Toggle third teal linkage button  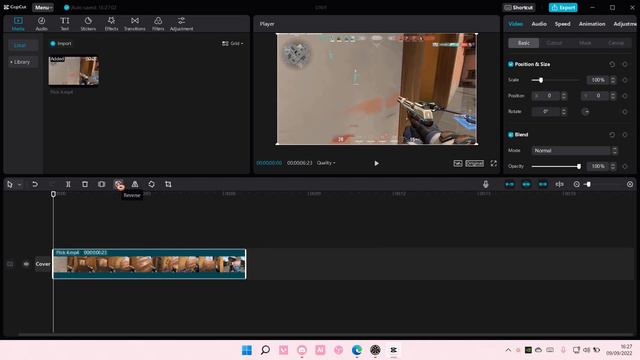click(543, 184)
